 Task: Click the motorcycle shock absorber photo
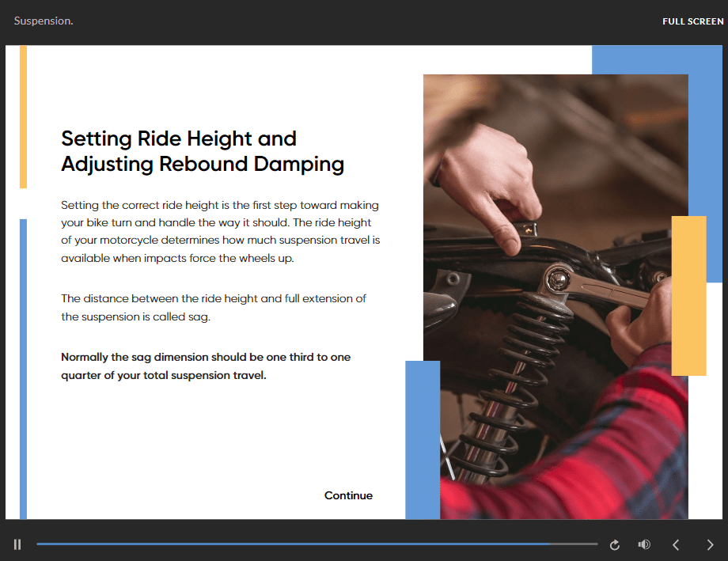point(555,297)
